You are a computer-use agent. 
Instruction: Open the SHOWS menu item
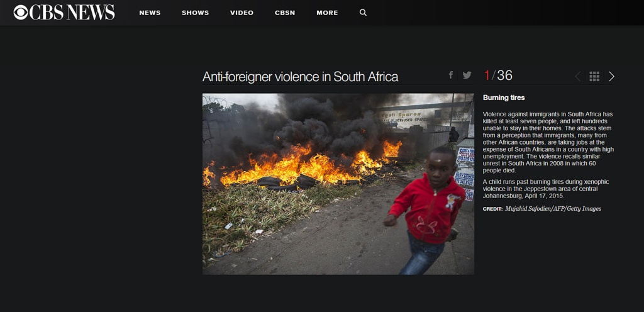click(x=196, y=13)
